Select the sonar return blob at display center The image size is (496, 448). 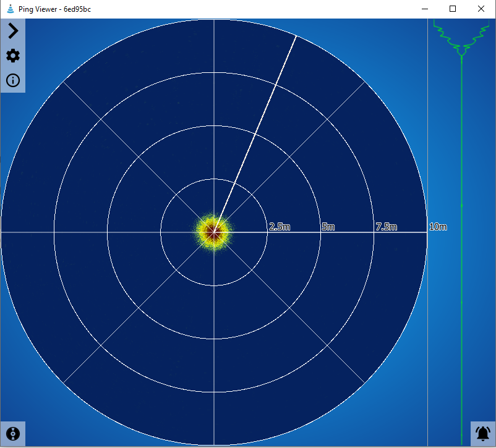pos(215,233)
